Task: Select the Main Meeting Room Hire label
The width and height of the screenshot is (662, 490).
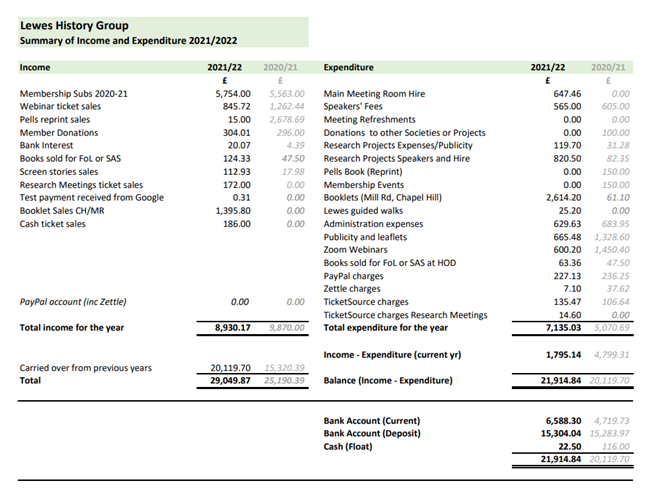Action: [374, 93]
